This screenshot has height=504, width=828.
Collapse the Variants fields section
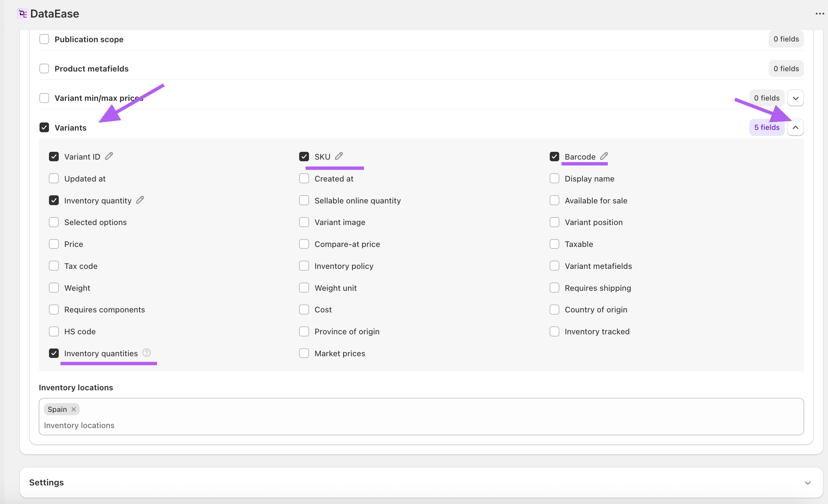795,128
